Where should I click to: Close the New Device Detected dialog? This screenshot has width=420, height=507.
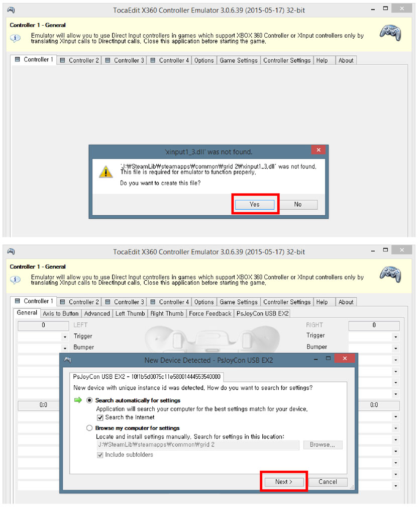pos(345,358)
